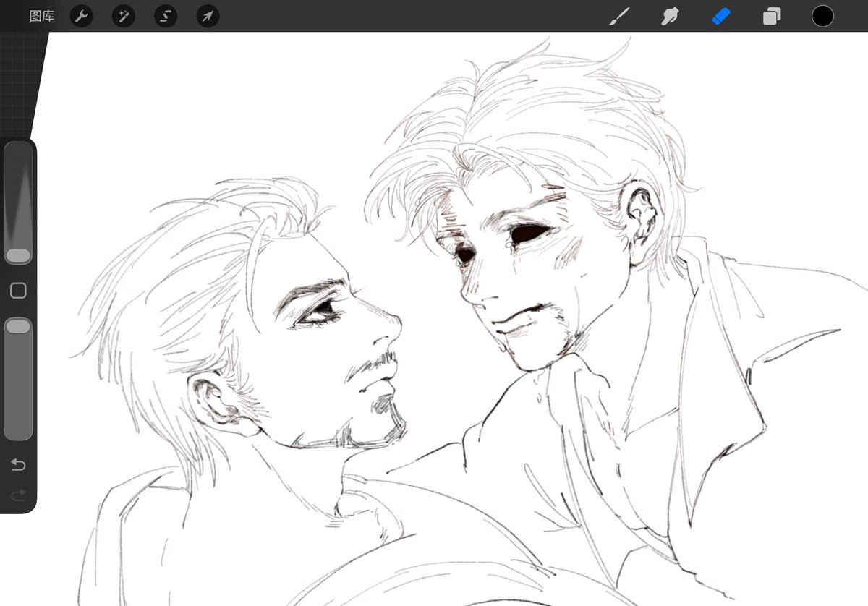Open the Actions wrench menu
This screenshot has width=868, height=606.
(x=81, y=16)
